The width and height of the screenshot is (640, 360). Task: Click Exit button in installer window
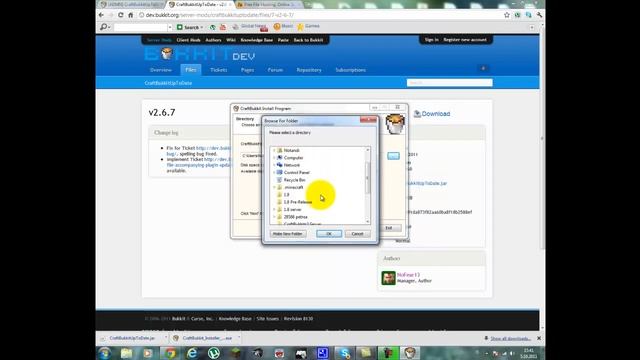coord(389,228)
